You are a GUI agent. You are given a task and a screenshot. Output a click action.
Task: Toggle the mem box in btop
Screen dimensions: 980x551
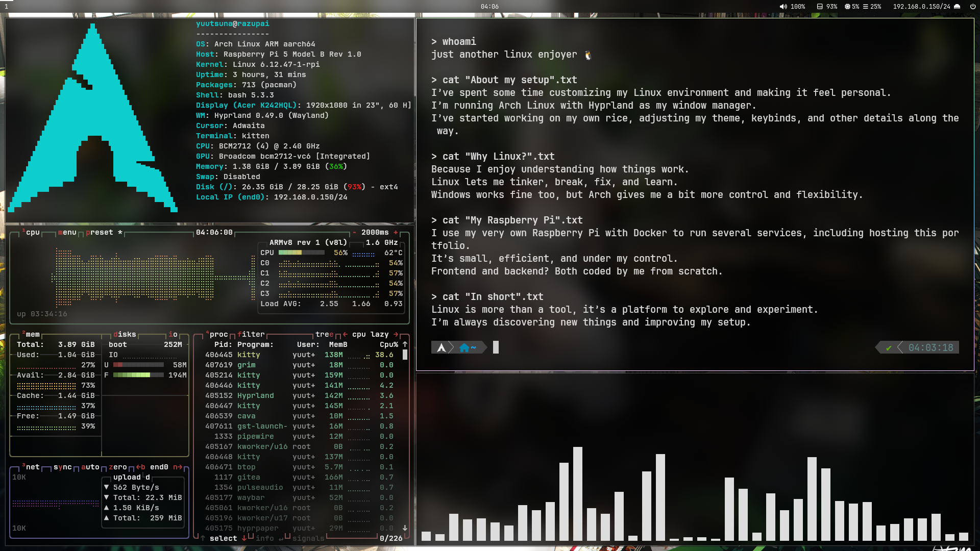pyautogui.click(x=31, y=335)
